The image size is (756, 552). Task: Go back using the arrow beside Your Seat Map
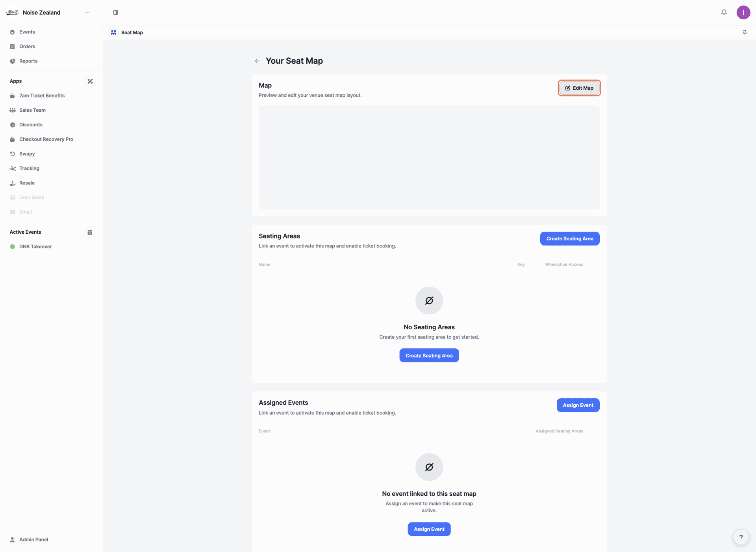[257, 61]
